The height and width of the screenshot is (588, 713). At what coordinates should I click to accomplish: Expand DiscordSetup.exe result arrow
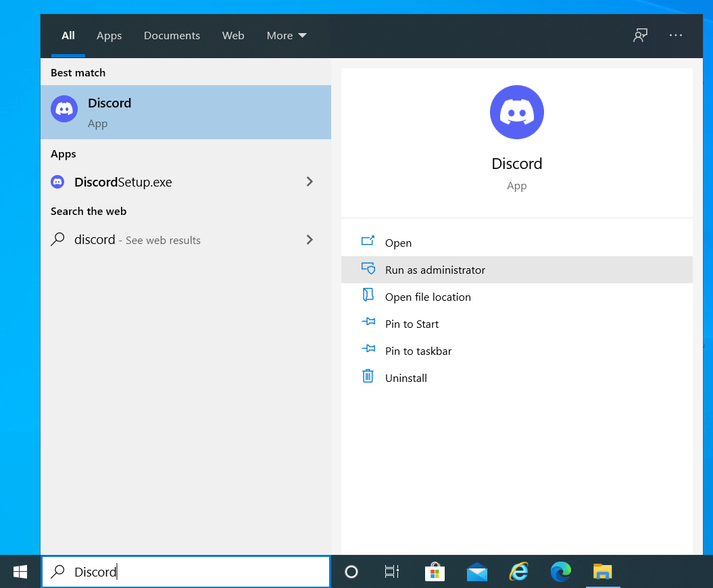(310, 182)
